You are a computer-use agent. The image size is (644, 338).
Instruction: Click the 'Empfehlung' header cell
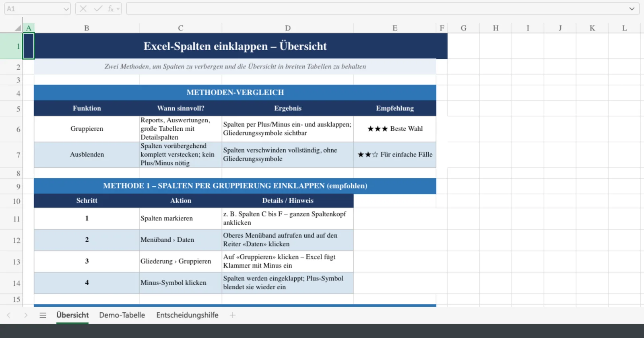pyautogui.click(x=395, y=108)
